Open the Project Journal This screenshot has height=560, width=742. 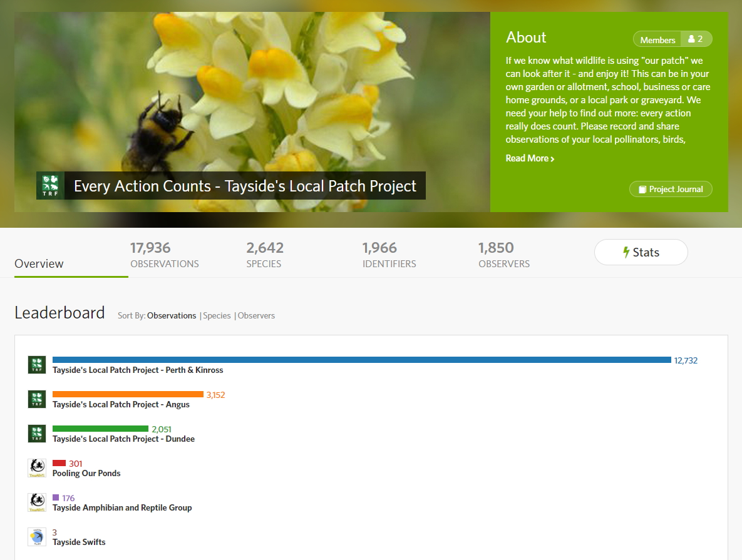click(x=671, y=189)
